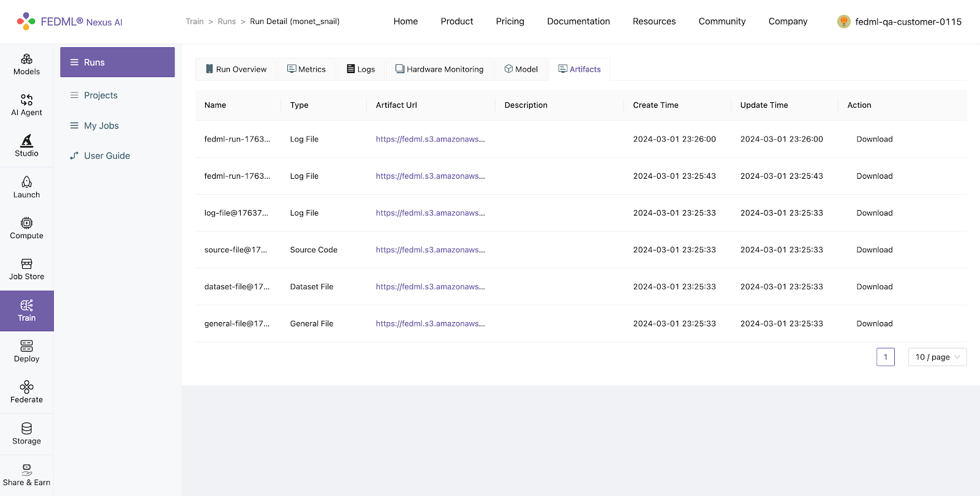
Task: Switch to the Hardware Monitoring tab
Action: [x=439, y=69]
